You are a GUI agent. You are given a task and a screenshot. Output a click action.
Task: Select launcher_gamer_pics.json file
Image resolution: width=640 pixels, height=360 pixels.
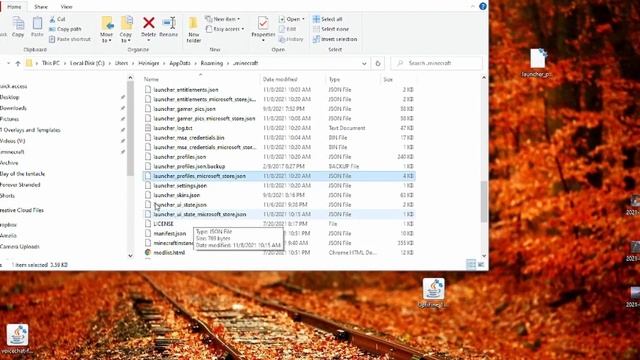(279, 109)
